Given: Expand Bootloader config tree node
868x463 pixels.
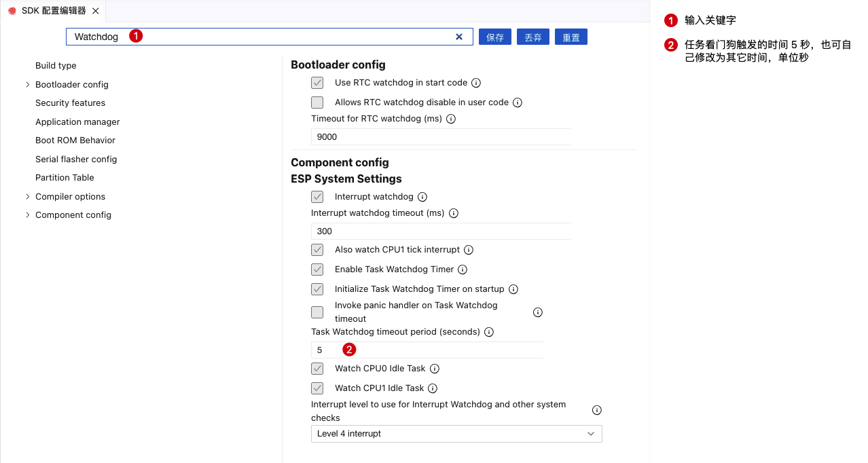Looking at the screenshot, I should pyautogui.click(x=28, y=85).
